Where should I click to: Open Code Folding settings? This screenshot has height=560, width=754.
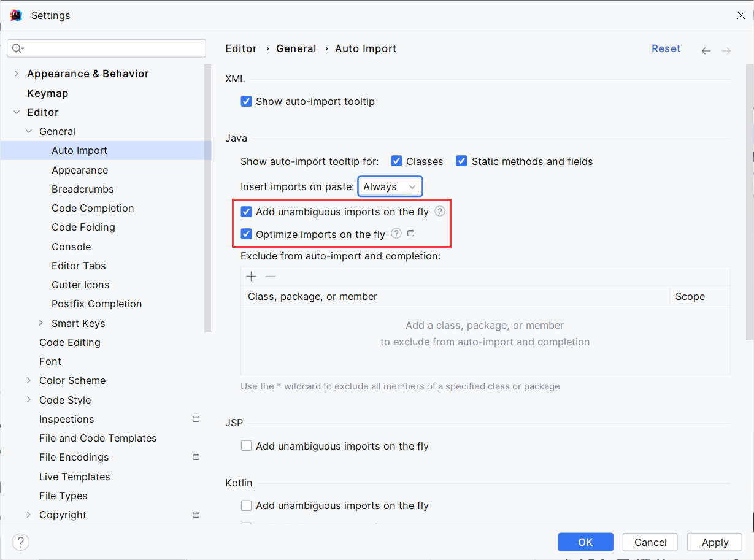point(83,227)
